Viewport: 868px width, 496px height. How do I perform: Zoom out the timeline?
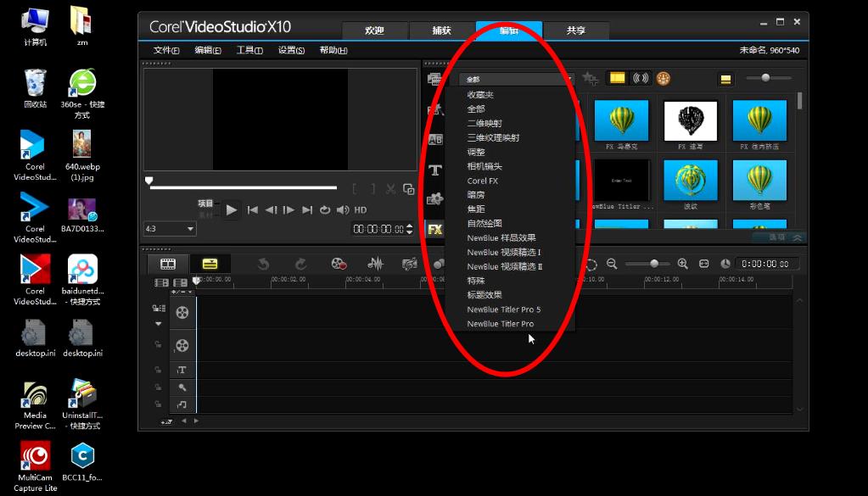[612, 264]
